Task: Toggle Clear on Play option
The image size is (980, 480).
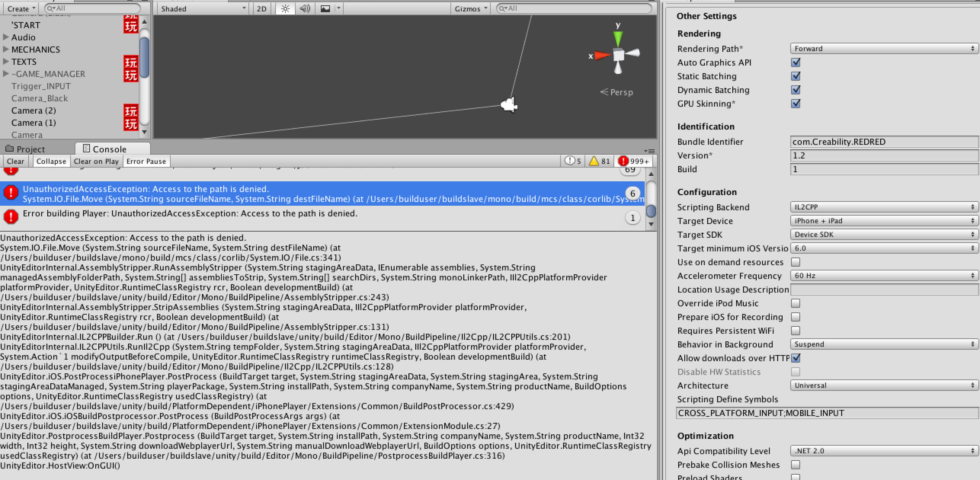Action: coord(96,161)
